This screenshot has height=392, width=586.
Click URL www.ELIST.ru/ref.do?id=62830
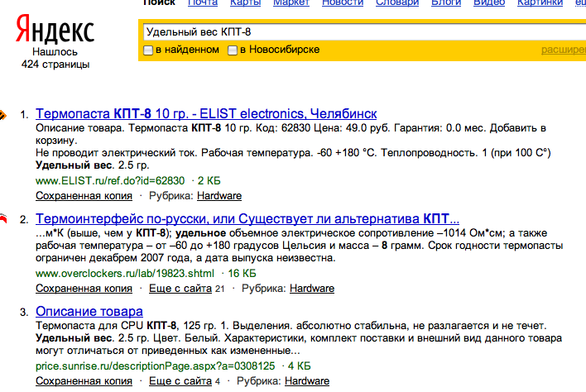110,180
